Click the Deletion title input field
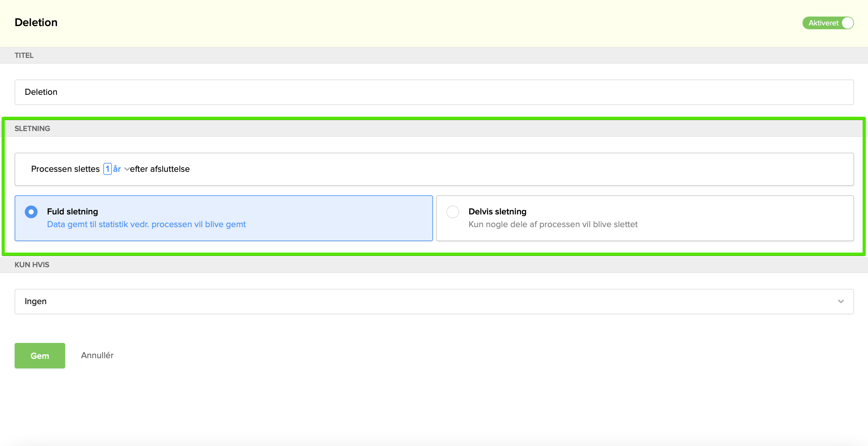 (x=434, y=92)
